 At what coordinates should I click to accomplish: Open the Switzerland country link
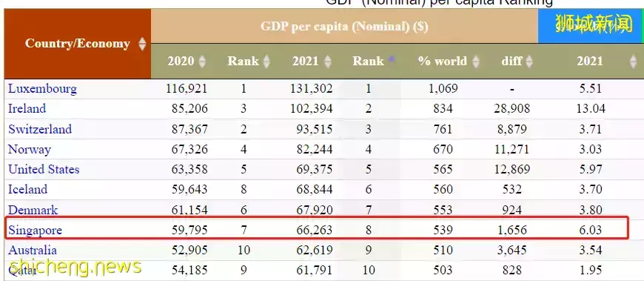pos(40,129)
